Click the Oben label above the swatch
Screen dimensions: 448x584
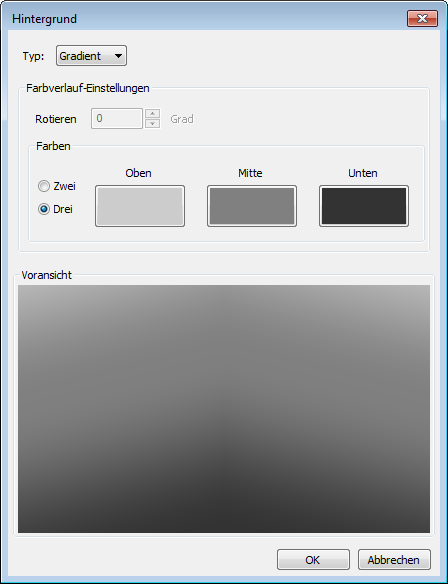139,173
